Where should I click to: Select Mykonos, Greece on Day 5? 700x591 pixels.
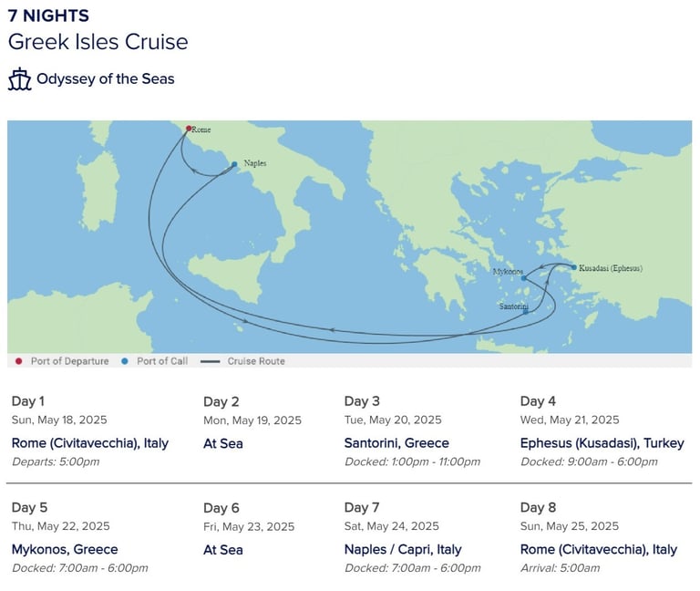[x=65, y=549]
